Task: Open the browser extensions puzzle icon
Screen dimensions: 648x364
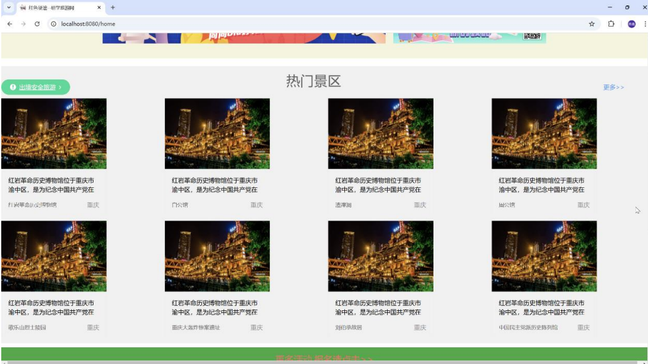Action: coord(611,24)
